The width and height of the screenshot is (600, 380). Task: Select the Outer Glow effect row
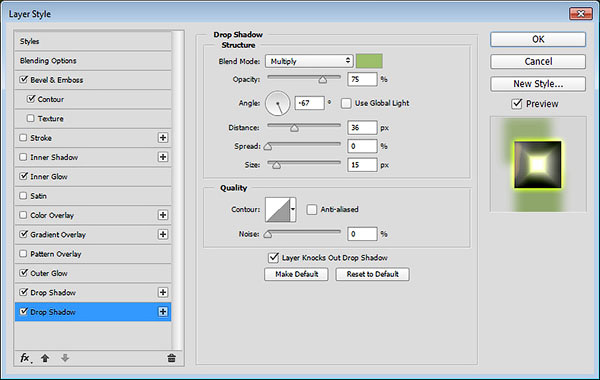click(93, 273)
